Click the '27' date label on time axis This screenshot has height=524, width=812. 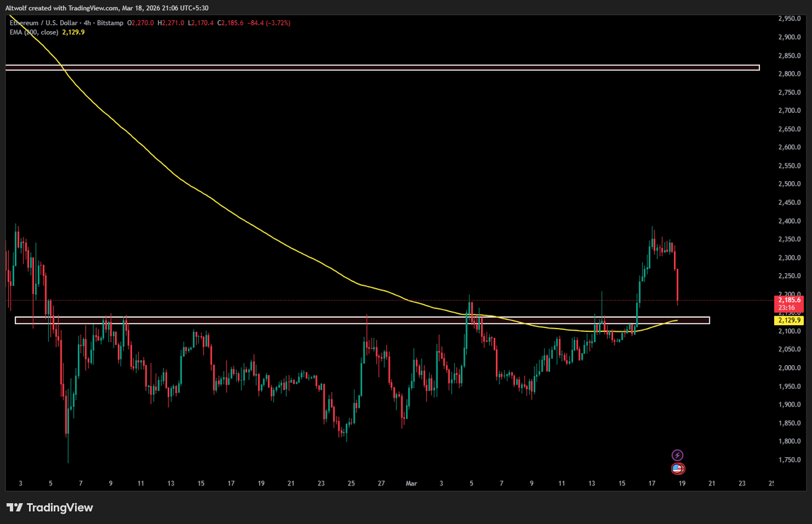382,483
